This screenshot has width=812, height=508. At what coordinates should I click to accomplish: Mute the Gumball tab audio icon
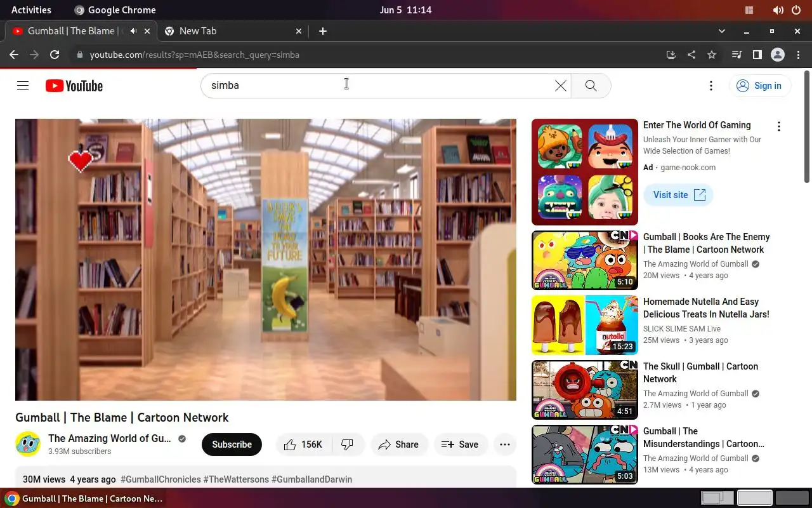click(133, 30)
